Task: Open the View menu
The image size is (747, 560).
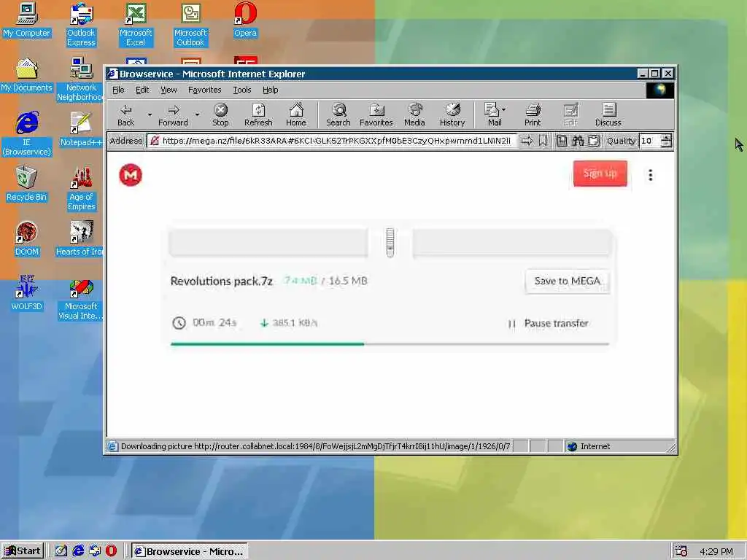Action: coord(169,90)
